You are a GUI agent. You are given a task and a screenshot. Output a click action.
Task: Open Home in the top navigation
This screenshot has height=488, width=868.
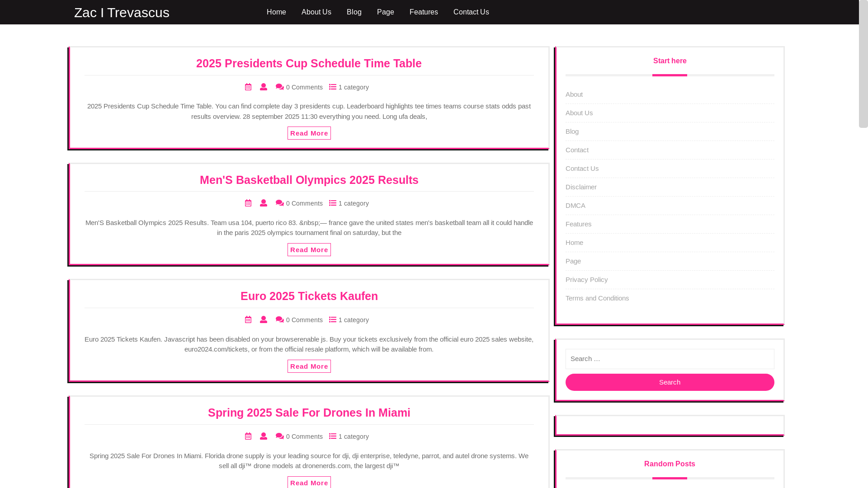pos(276,12)
